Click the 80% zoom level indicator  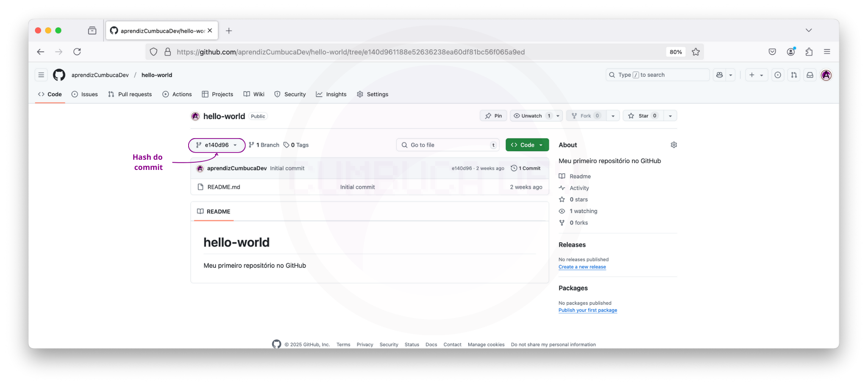(x=676, y=52)
